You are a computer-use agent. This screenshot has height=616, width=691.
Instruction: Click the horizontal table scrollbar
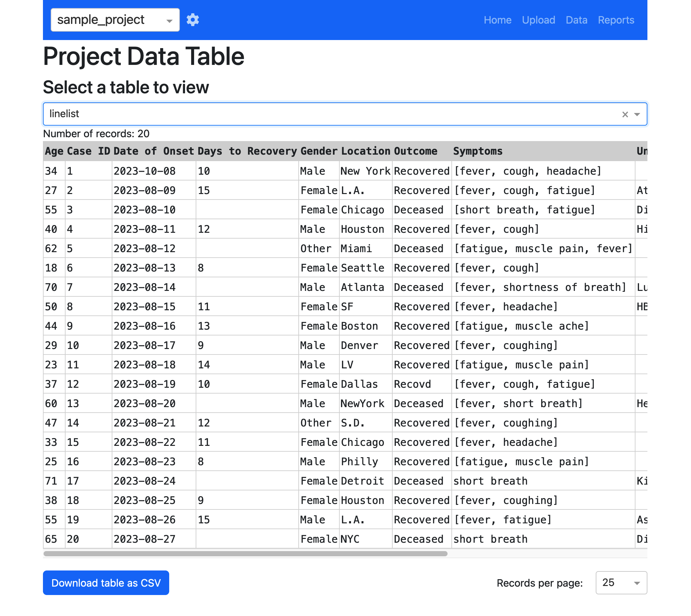coord(245,554)
